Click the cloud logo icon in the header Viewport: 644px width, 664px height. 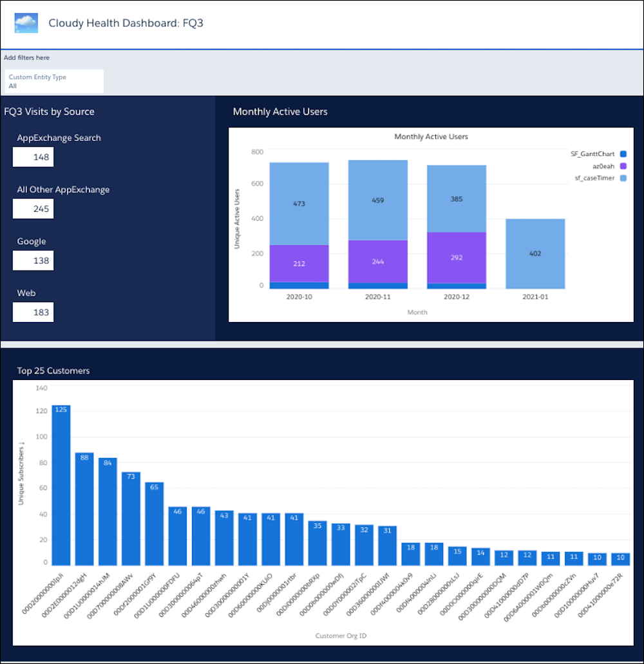coord(26,23)
